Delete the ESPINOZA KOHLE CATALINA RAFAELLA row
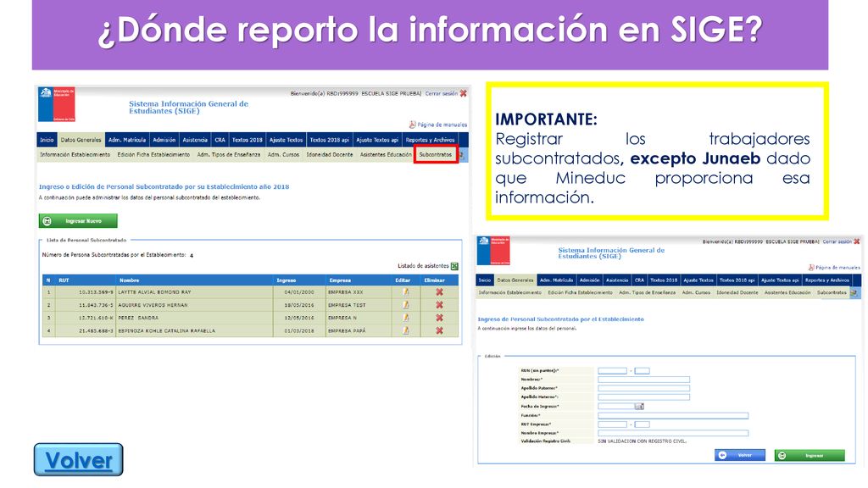Viewport: 868px width, 488px height. 440,330
